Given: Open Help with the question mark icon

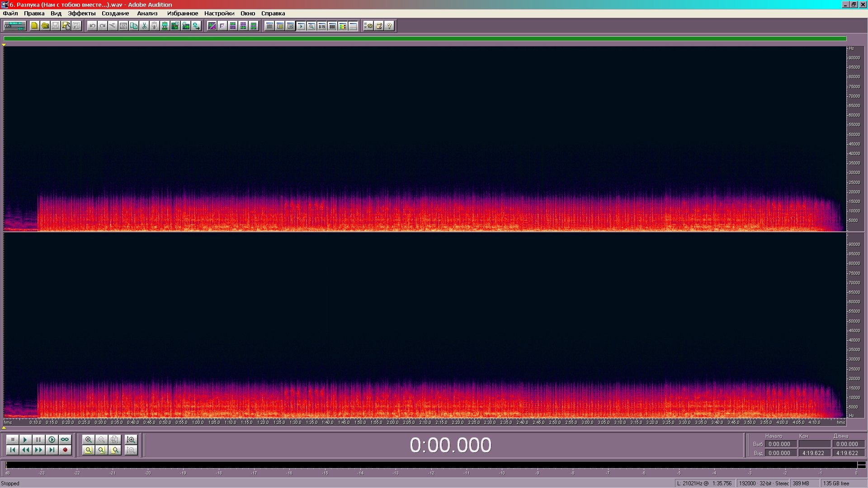Looking at the screenshot, I should pos(389,26).
